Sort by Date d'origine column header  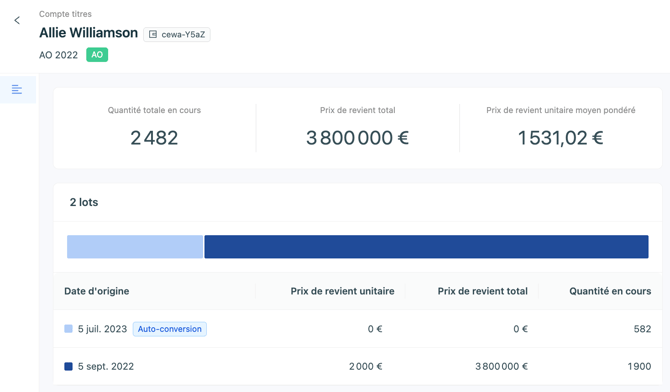[97, 291]
